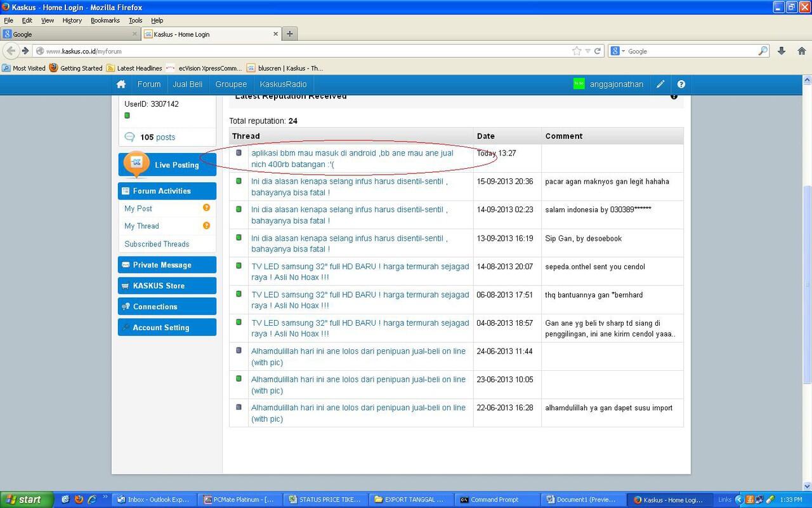This screenshot has height=508, width=812.
Task: Open the Live Posting icon
Action: point(136,164)
